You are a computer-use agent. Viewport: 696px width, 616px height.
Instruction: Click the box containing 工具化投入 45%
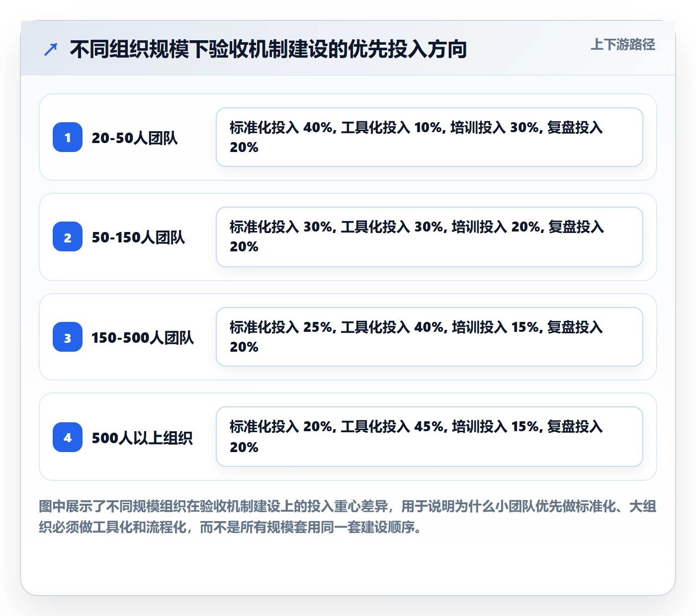pos(430,437)
